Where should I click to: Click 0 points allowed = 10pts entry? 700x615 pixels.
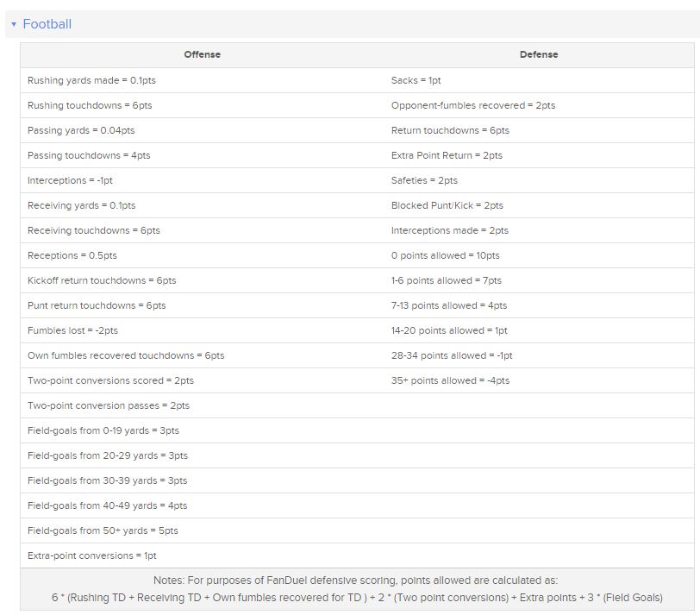(x=445, y=255)
